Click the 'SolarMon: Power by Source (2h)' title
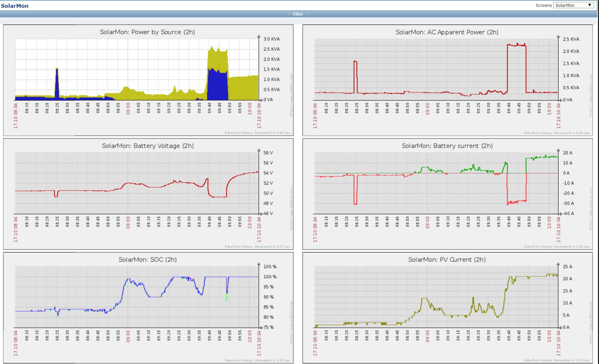 147,32
